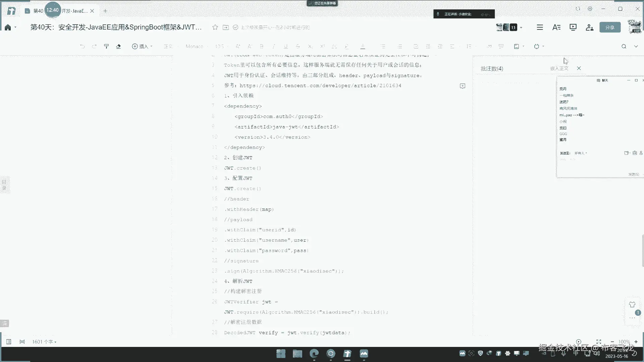Open the outline list icon in header
The height and width of the screenshot is (362, 644).
540,27
